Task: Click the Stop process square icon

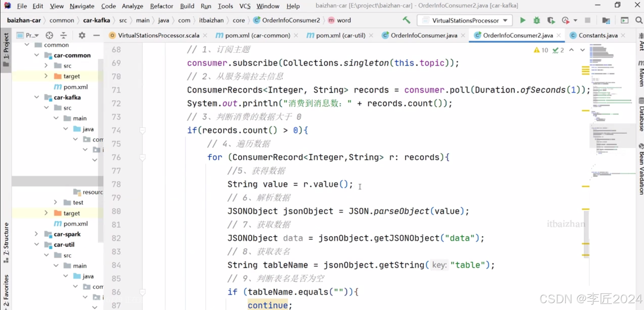Action: pyautogui.click(x=587, y=20)
